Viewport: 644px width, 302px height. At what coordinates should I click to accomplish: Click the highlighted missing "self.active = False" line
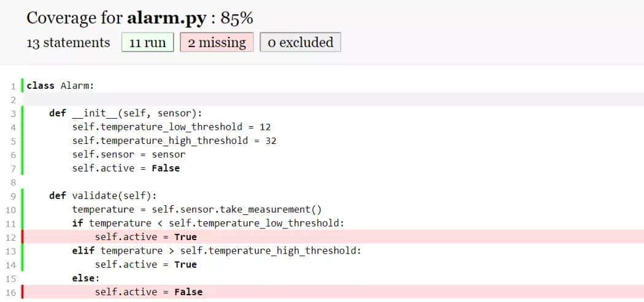tap(148, 292)
